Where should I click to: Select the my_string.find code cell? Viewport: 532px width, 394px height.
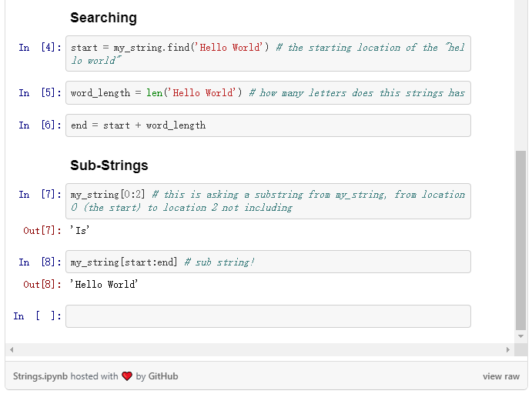tap(268, 54)
